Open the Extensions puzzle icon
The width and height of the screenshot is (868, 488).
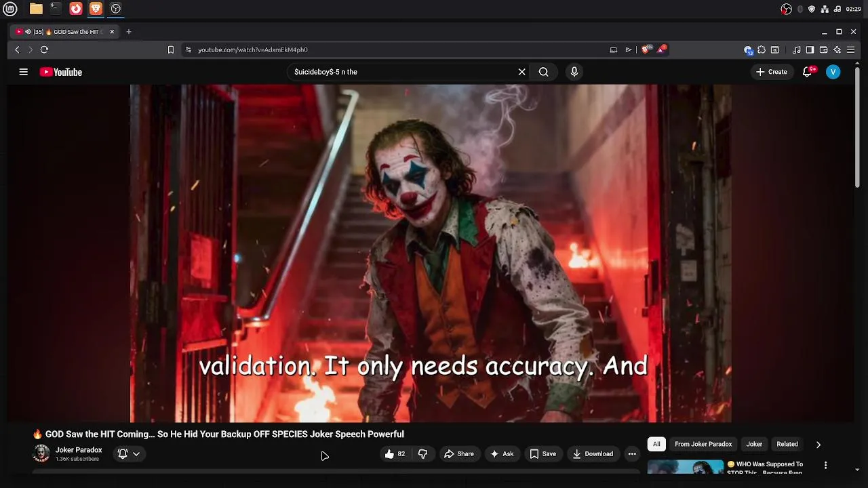click(762, 49)
